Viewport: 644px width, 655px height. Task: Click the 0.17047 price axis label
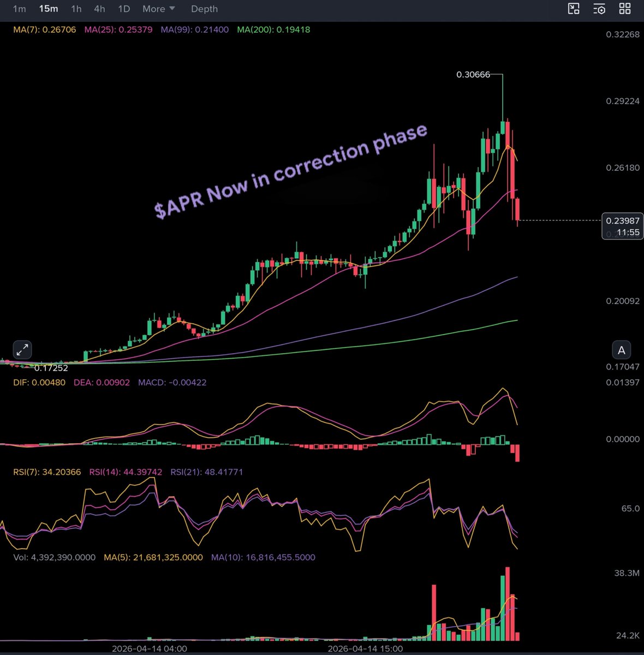pos(623,367)
